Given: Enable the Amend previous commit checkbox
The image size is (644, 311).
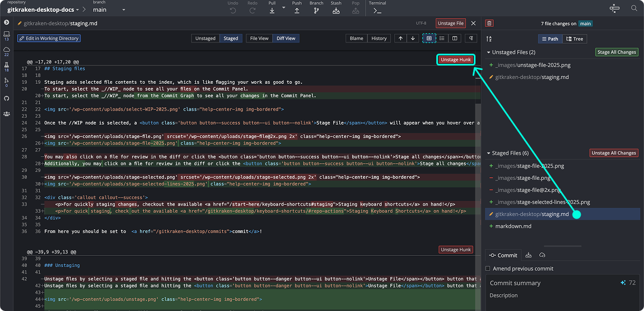Looking at the screenshot, I should [488, 269].
